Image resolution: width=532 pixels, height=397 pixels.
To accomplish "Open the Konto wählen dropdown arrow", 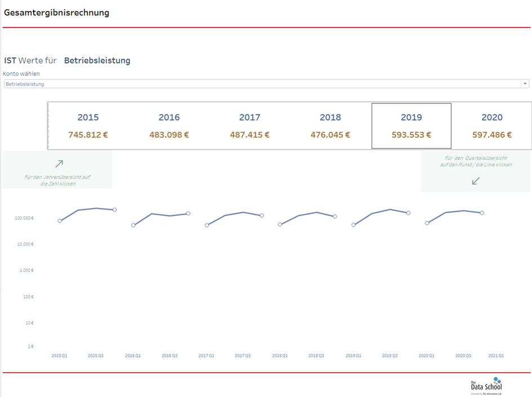I will [x=525, y=84].
